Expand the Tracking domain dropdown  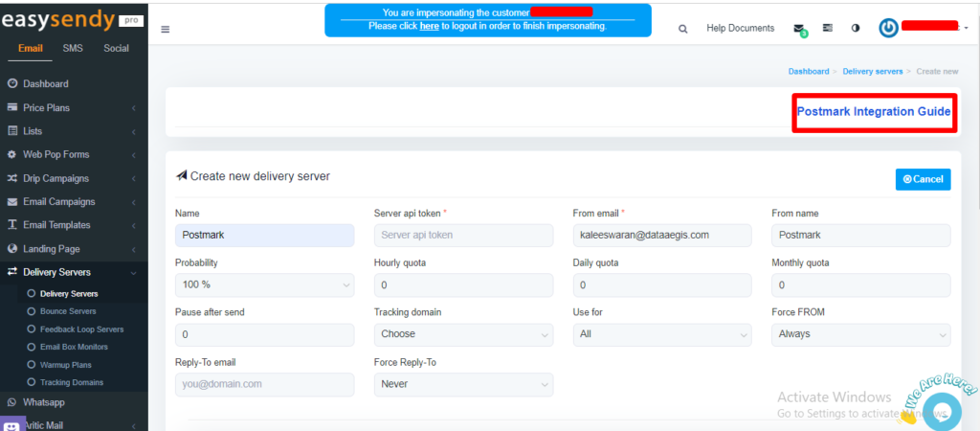(x=463, y=334)
